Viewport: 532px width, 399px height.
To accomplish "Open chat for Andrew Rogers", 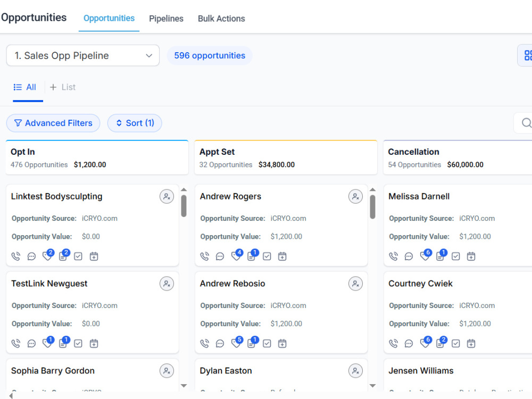I will click(x=220, y=256).
